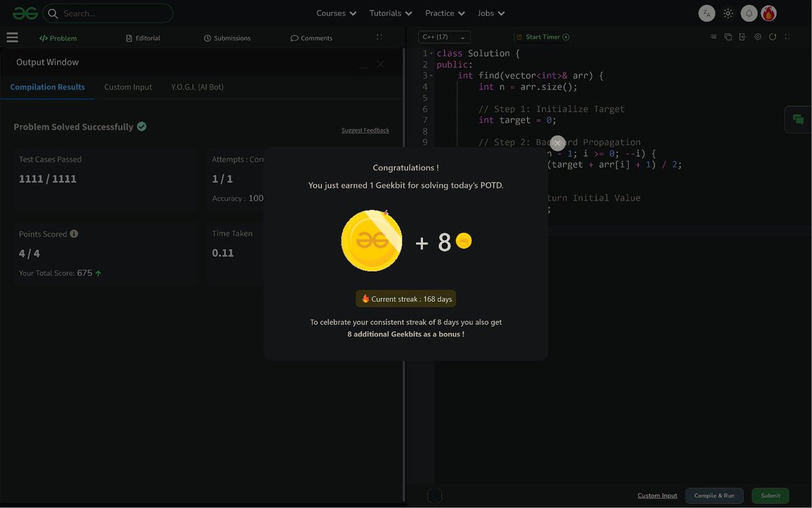The image size is (812, 508).
Task: Click the GeeksforGeeks logo
Action: (x=25, y=13)
